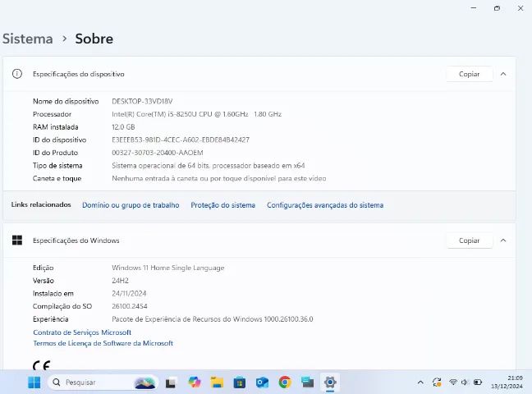Image resolution: width=532 pixels, height=394 pixels.
Task: Copy device specifications with Copiar
Action: tap(470, 74)
